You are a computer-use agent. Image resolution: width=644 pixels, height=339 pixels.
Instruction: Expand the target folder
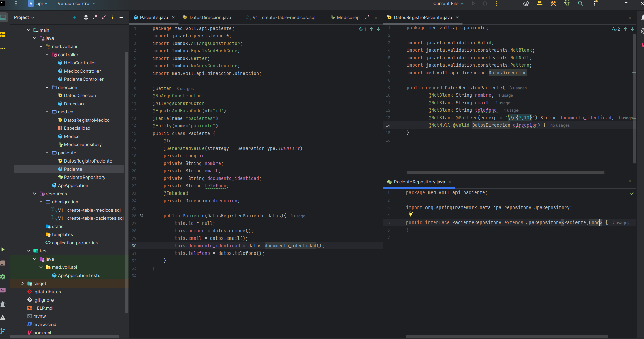pos(23,283)
